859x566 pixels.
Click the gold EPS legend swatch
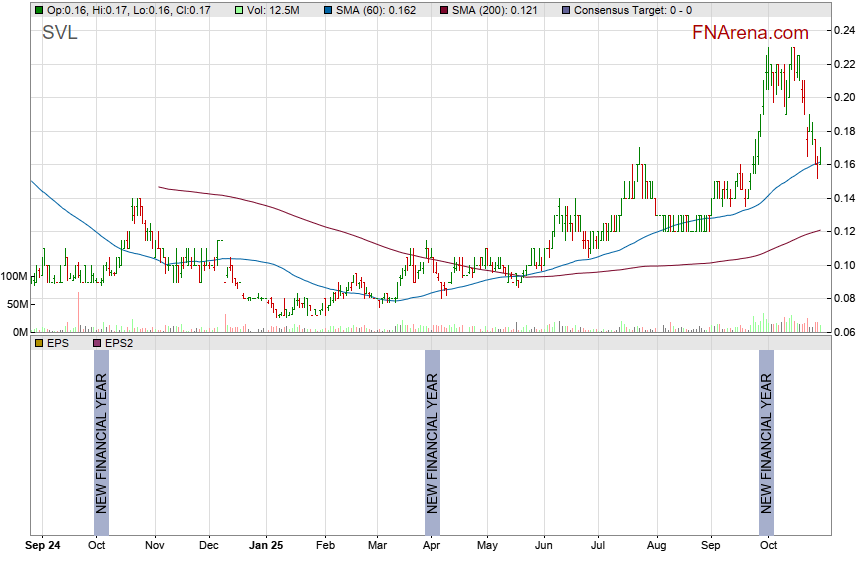pos(38,343)
